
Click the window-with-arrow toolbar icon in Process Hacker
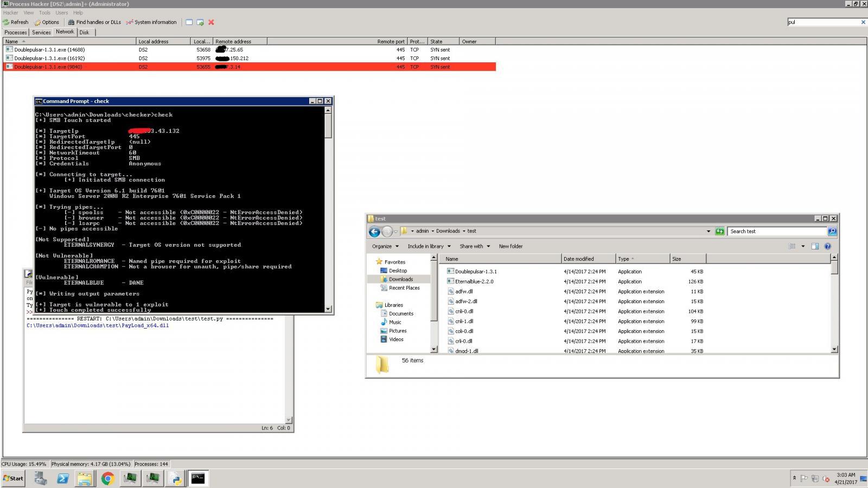coord(200,22)
